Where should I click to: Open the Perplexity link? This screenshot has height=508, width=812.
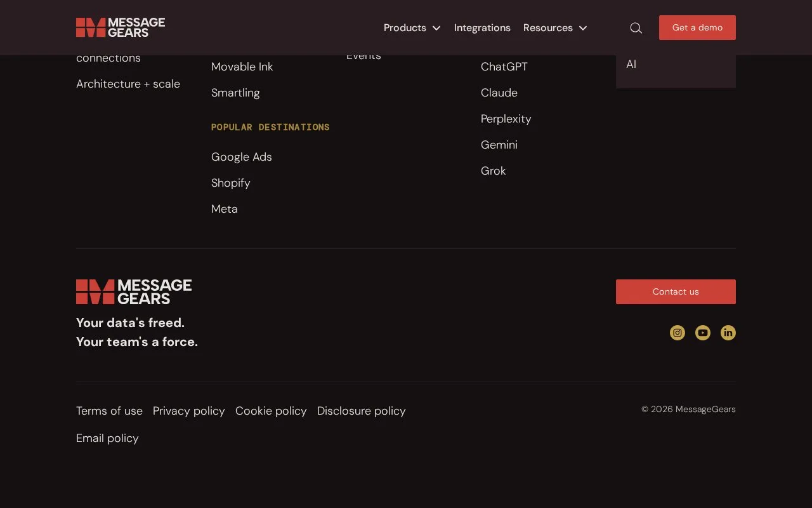point(506,119)
